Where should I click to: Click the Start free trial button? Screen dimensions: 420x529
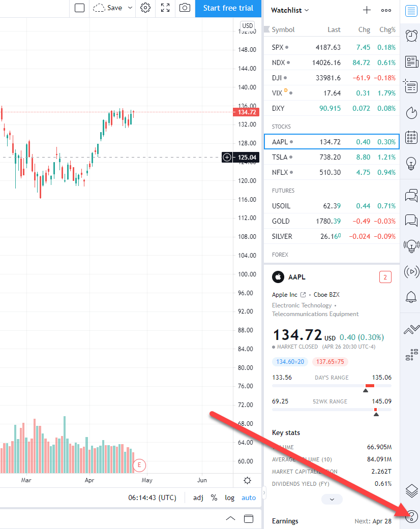228,8
